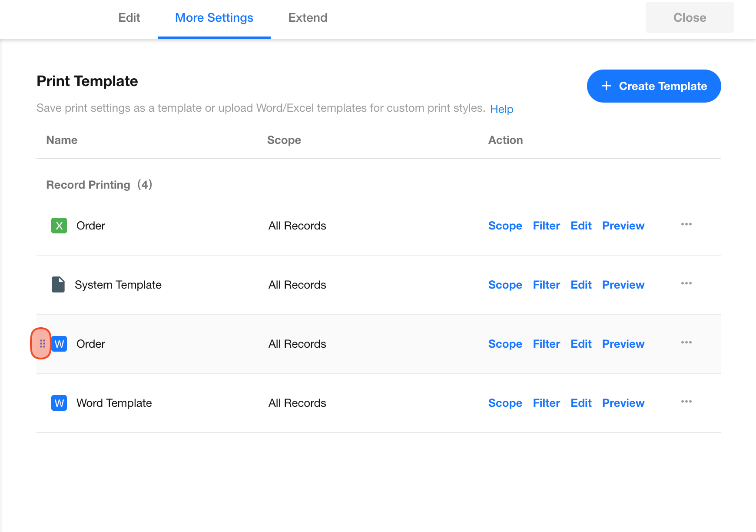This screenshot has width=756, height=532.
Task: Click the System Template document icon
Action: [58, 285]
